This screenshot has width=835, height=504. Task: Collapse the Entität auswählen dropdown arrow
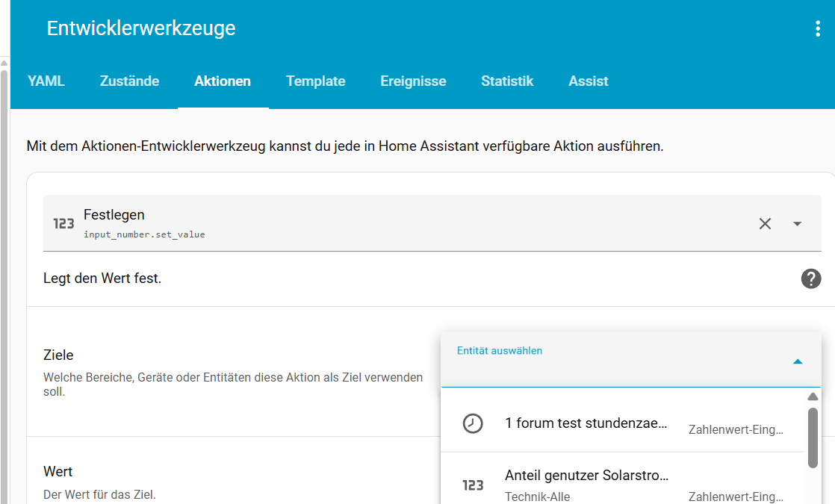(797, 361)
